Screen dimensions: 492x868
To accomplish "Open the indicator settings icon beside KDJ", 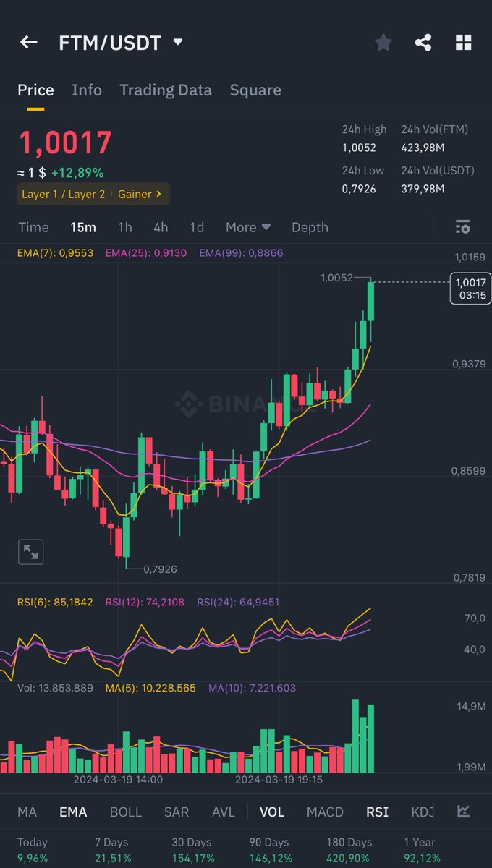I will tap(464, 812).
